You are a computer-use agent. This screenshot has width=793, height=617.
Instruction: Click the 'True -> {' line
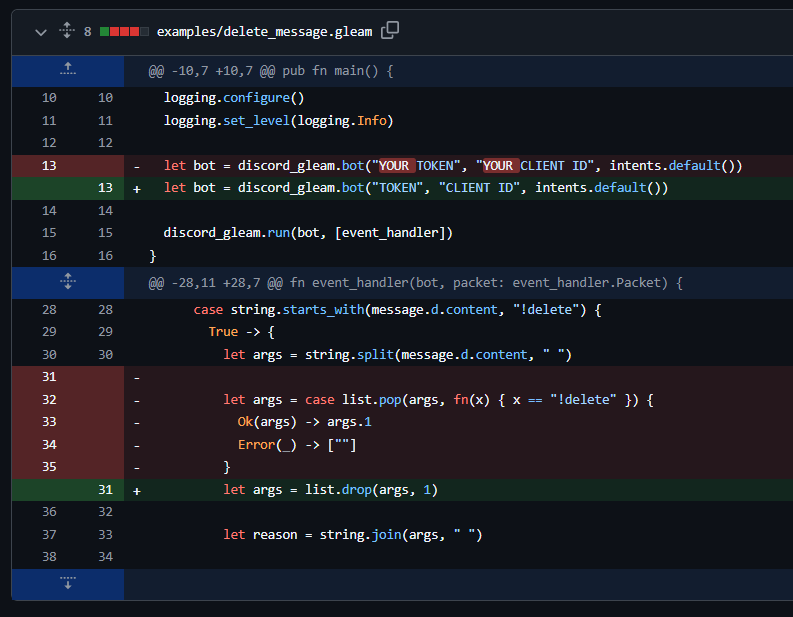241,332
